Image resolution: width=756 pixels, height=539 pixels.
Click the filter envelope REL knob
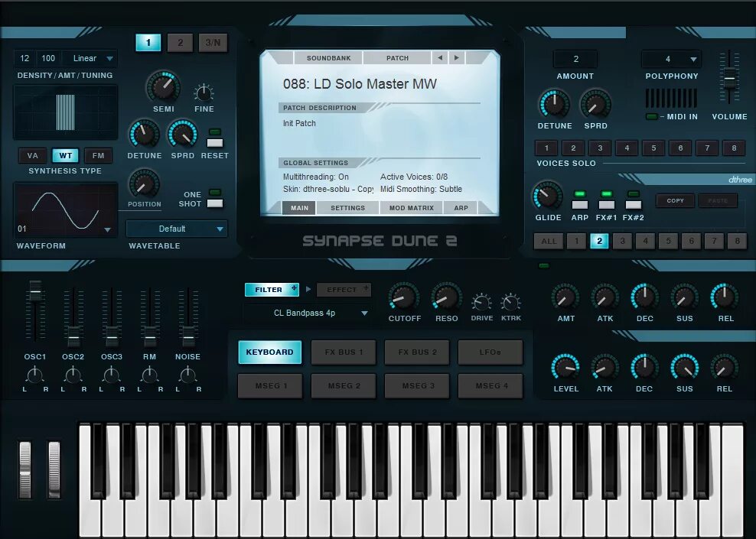pos(724,297)
